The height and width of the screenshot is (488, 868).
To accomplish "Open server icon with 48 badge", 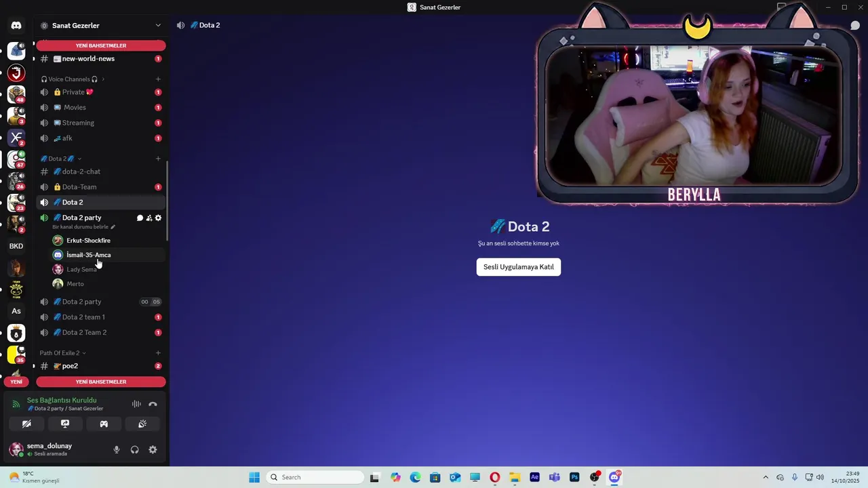I will 16,94.
